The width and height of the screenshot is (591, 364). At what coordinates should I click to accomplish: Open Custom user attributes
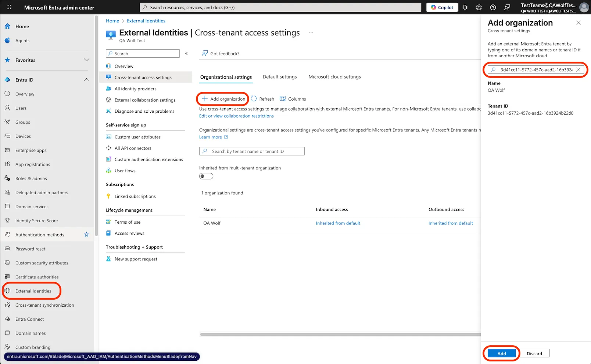(x=137, y=137)
